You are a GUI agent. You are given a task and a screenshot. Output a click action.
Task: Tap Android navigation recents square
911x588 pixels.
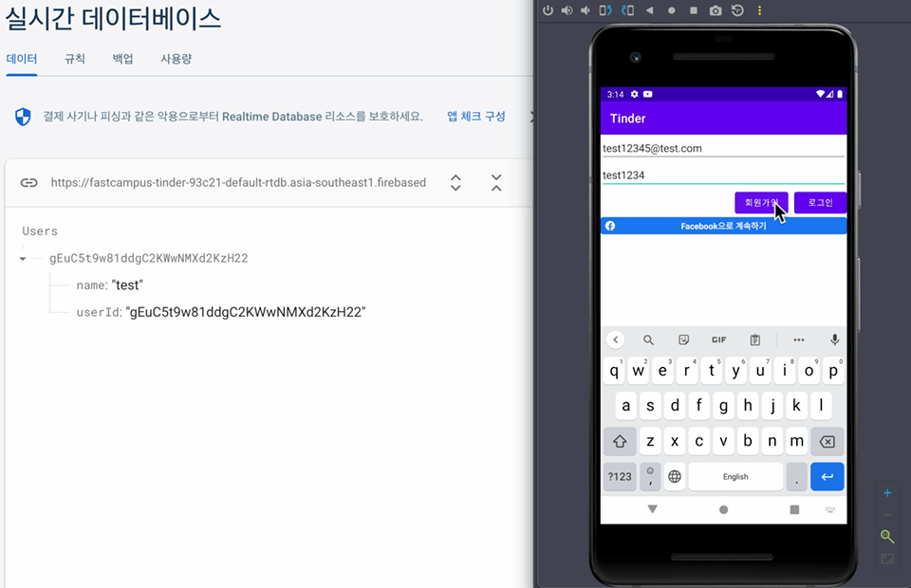794,509
